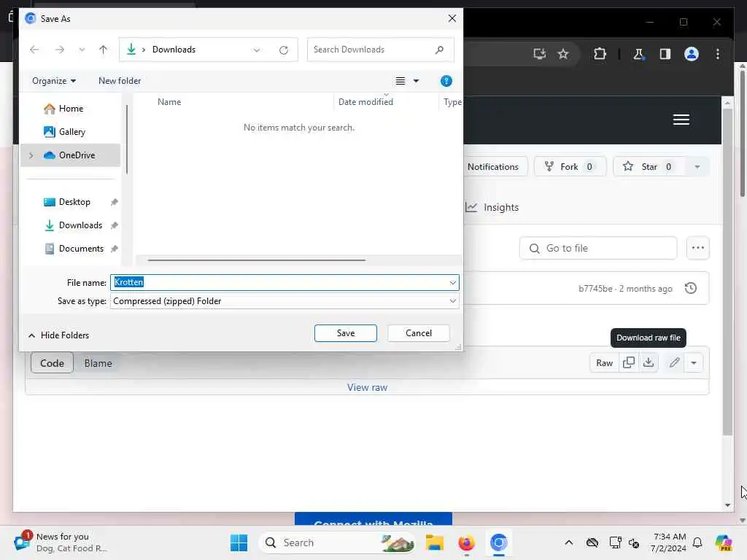Click the View raw link
The image size is (747, 560).
tap(367, 387)
